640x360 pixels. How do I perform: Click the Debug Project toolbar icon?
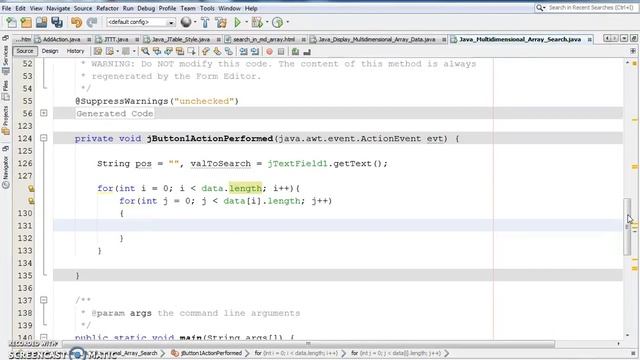pyautogui.click(x=257, y=22)
